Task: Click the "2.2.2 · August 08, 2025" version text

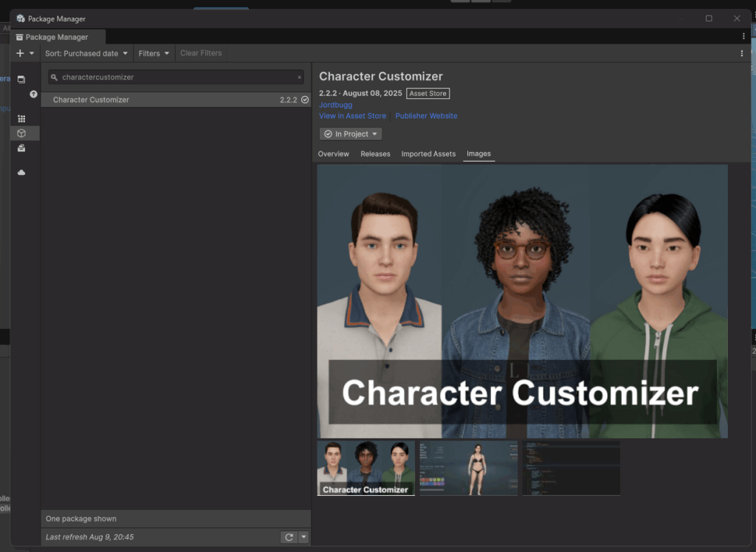Action: click(x=360, y=94)
